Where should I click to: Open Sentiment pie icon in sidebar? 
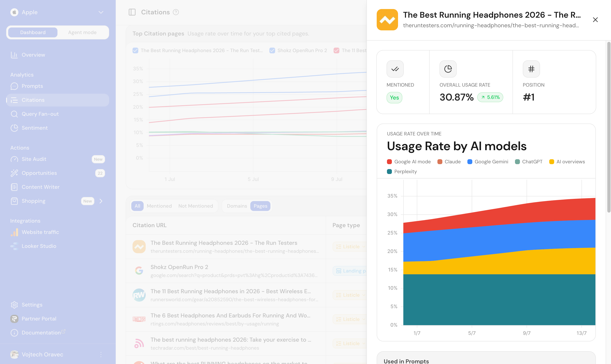pos(14,128)
